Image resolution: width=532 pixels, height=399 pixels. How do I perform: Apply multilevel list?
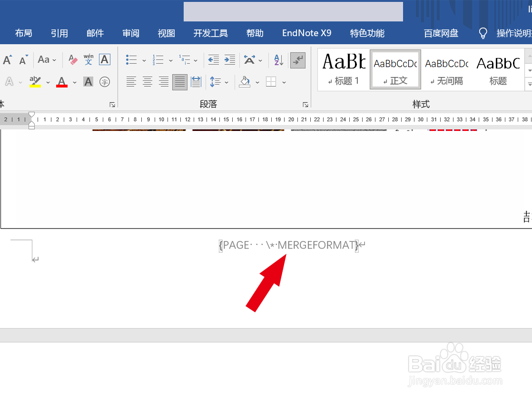pos(185,60)
